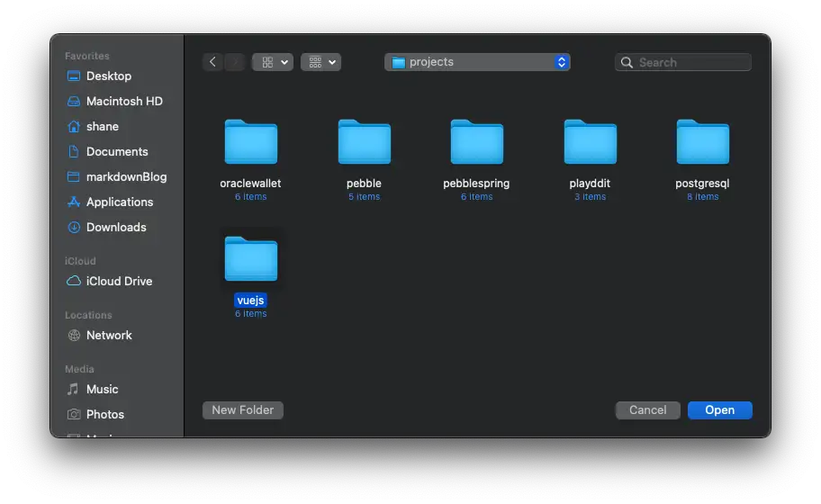
Task: Click the Open button
Action: [x=720, y=409]
